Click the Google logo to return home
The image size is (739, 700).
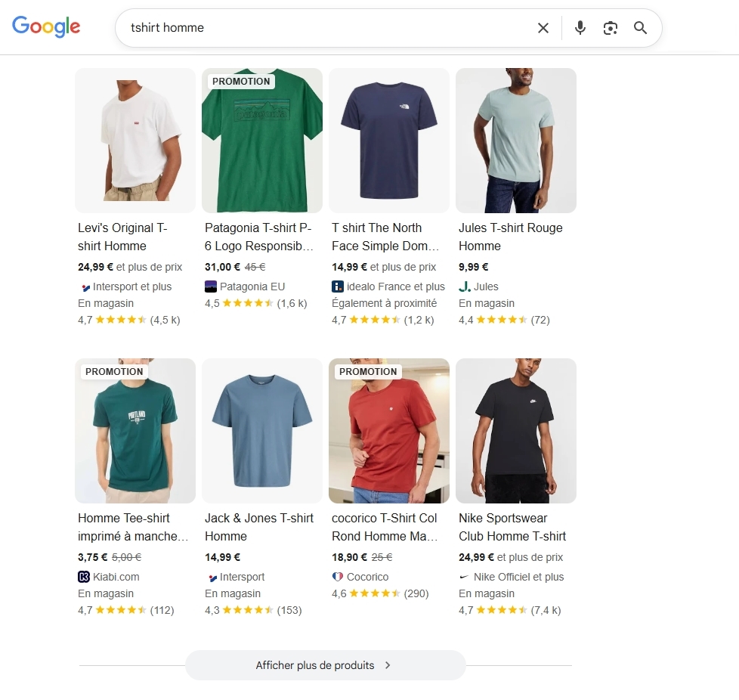click(x=46, y=26)
